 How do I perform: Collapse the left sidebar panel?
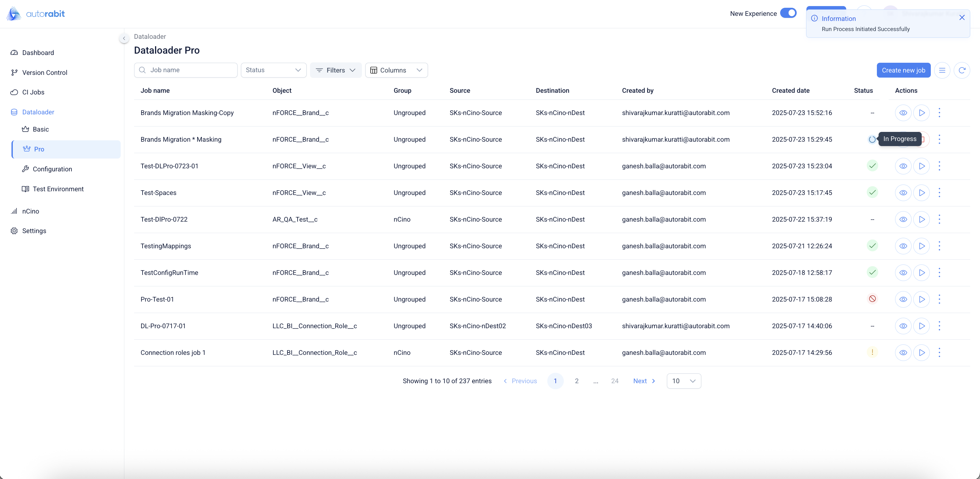point(124,38)
